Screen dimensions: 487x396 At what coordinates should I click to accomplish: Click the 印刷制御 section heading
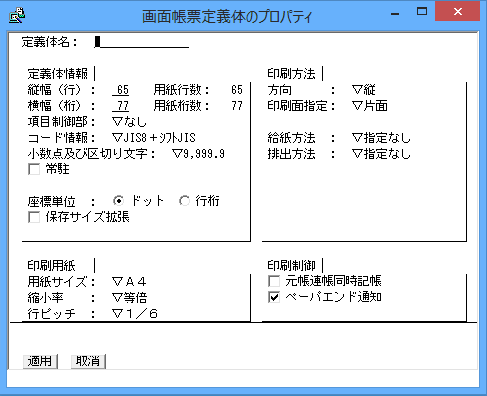tap(291, 266)
